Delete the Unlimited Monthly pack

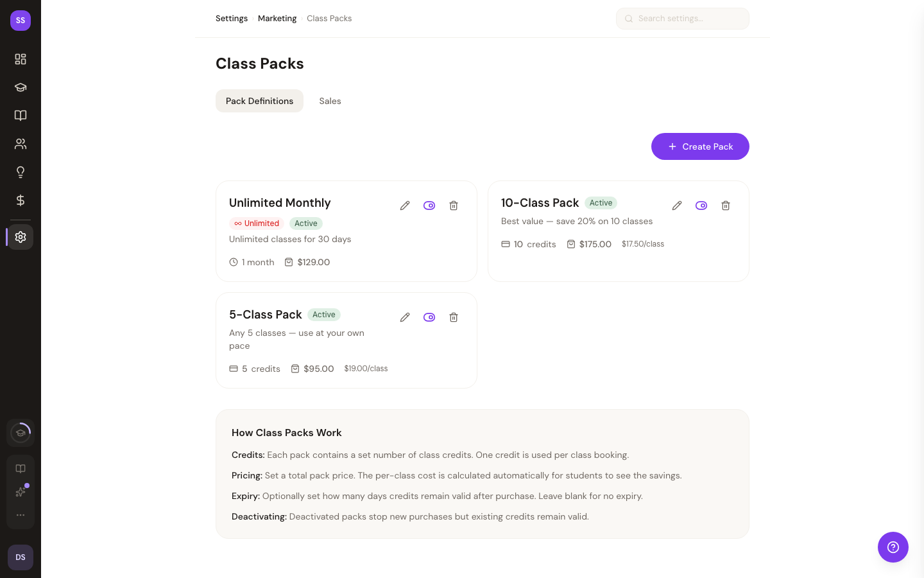point(454,206)
